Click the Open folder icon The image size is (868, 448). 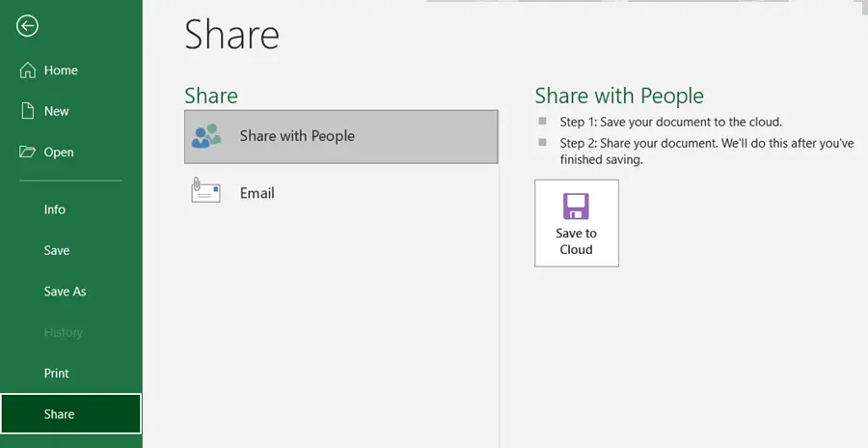pyautogui.click(x=27, y=152)
